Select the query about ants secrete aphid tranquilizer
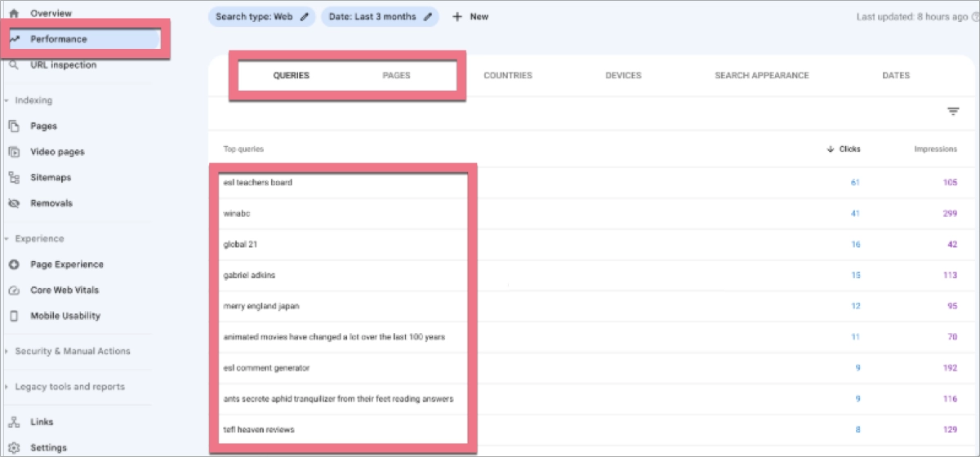980x457 pixels. point(338,399)
